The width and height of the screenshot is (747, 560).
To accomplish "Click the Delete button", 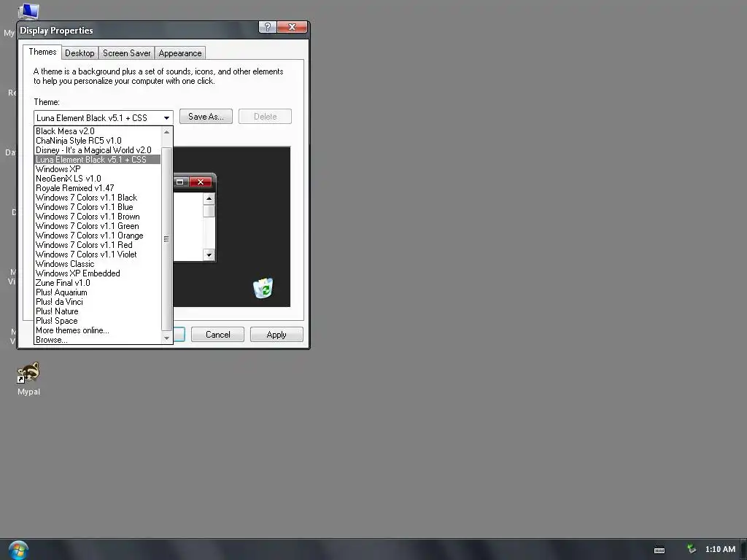I will click(265, 117).
